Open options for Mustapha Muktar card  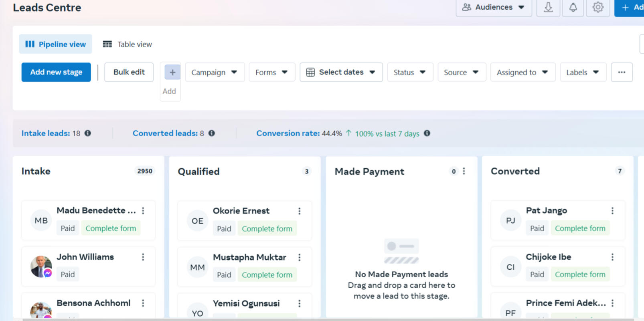[300, 257]
